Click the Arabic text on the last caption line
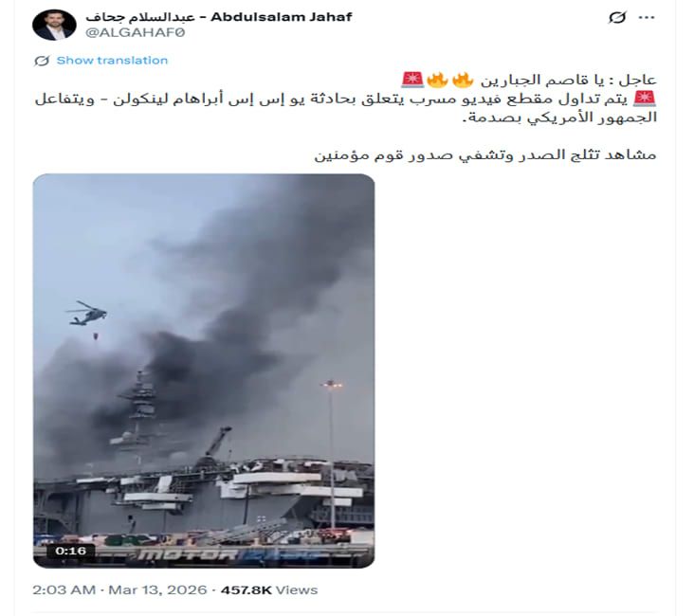The height and width of the screenshot is (616, 694). (485, 155)
